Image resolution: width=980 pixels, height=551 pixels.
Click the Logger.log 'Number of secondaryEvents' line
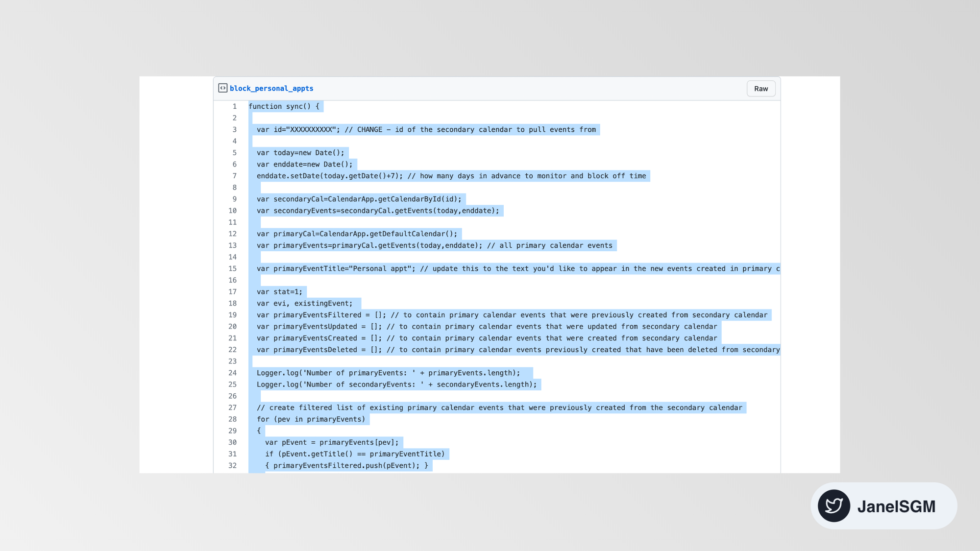click(x=397, y=384)
